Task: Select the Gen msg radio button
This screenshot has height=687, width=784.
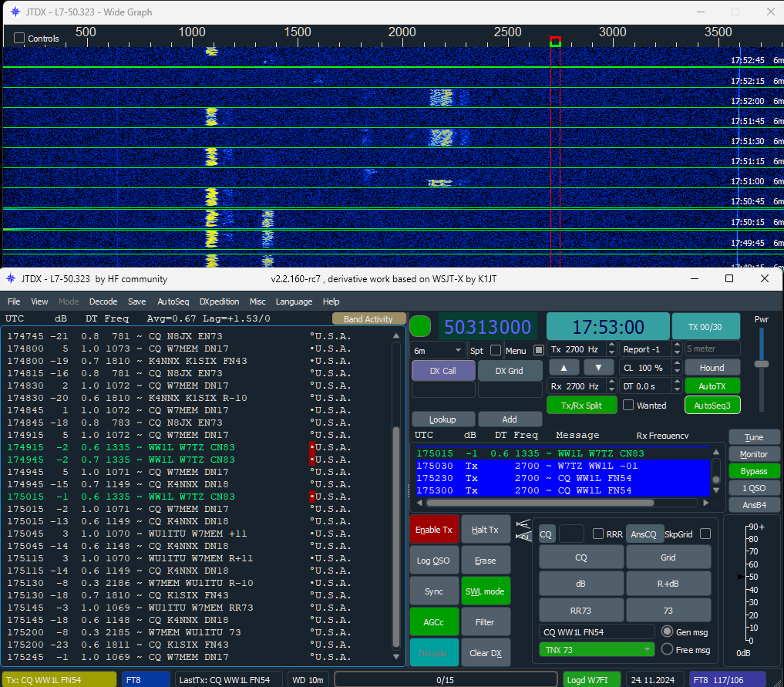Action: 667,631
